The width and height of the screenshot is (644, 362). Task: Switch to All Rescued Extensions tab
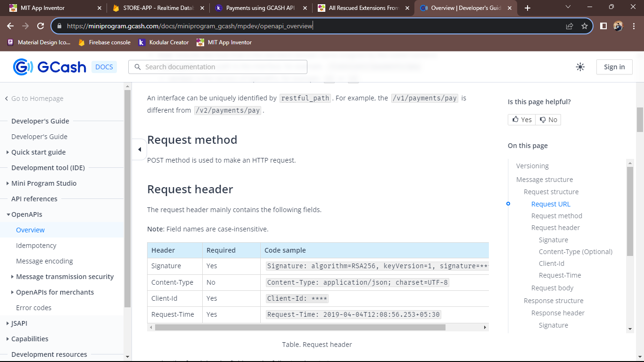pos(363,8)
